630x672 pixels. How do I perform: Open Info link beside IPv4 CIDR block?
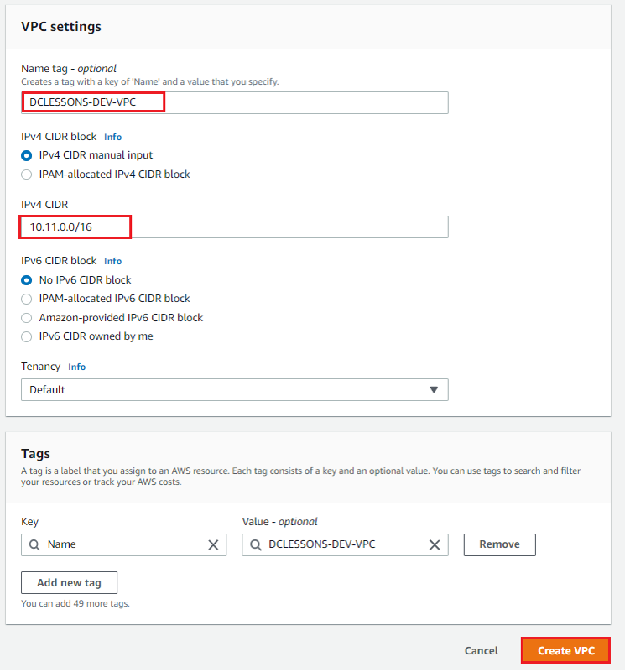coord(113,138)
